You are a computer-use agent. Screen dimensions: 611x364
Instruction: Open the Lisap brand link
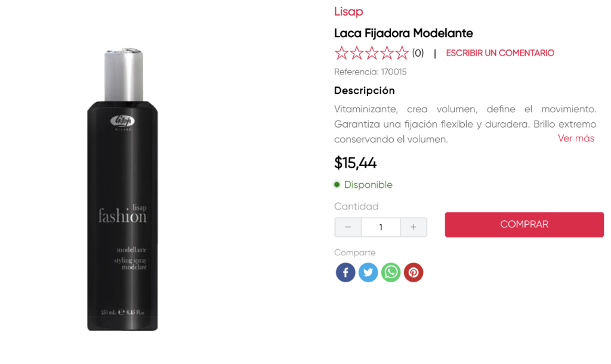348,12
